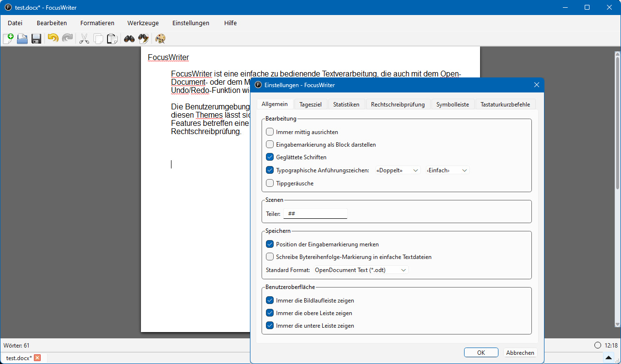Click the Abbrechen button

click(x=520, y=353)
